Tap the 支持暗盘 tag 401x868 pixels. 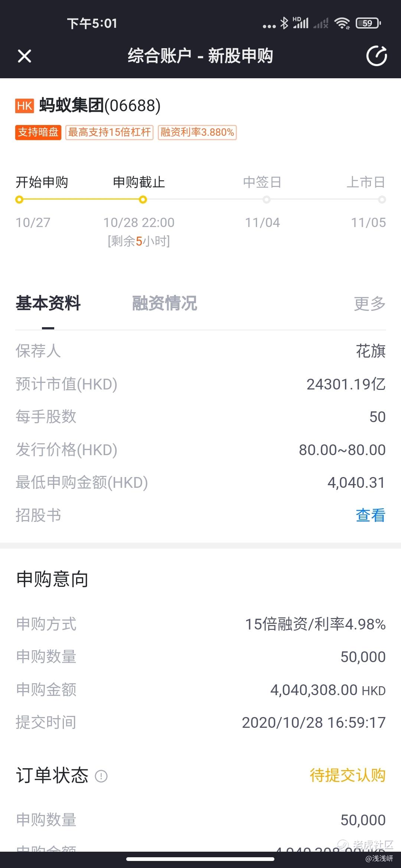point(38,132)
